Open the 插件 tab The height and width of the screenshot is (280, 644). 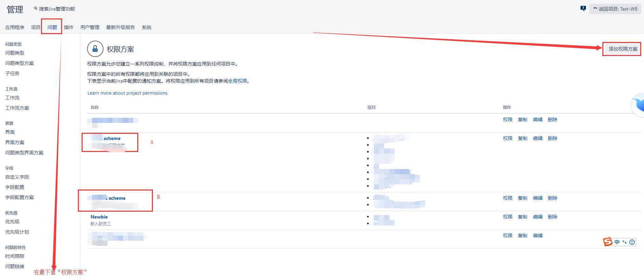tap(69, 27)
